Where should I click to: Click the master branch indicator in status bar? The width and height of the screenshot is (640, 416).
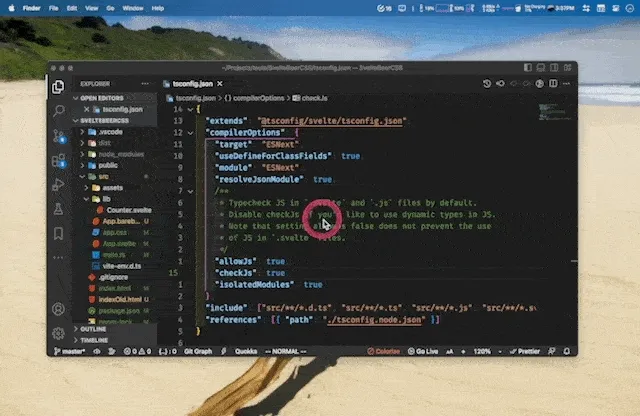[69, 352]
